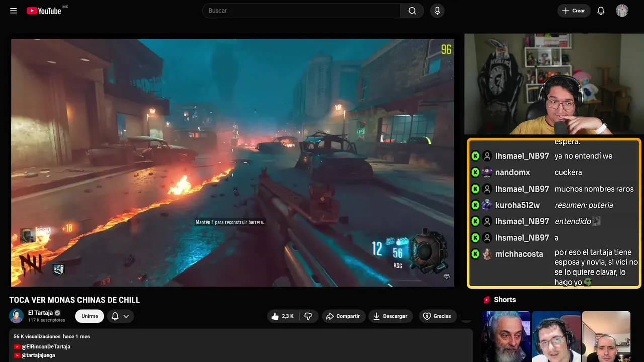644x362 pixels.
Task: Click the Gracias button
Action: click(437, 316)
